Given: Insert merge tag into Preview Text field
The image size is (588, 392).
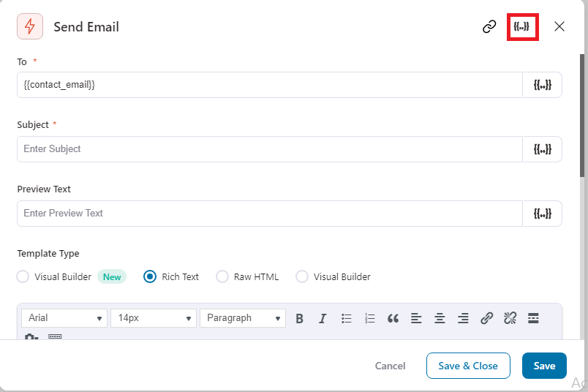Looking at the screenshot, I should tap(542, 214).
